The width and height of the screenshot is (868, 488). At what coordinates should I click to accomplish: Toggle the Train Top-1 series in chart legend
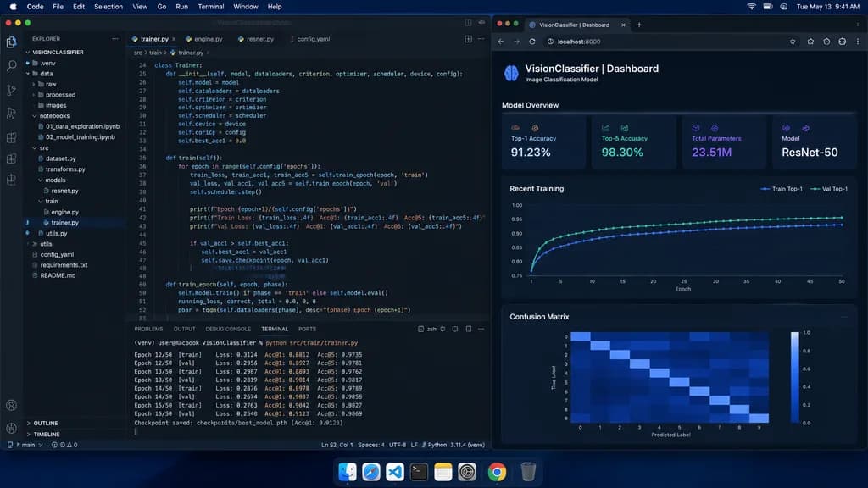(782, 189)
